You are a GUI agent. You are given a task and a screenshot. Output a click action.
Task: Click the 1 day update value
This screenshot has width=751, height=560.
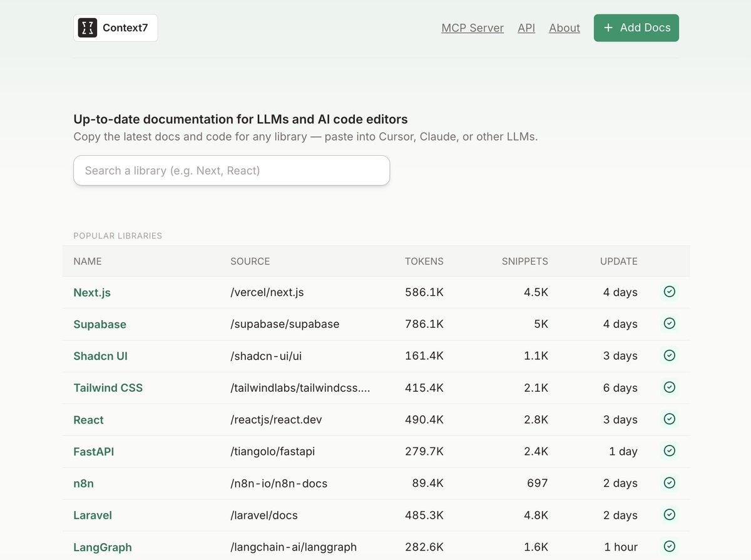tap(623, 452)
